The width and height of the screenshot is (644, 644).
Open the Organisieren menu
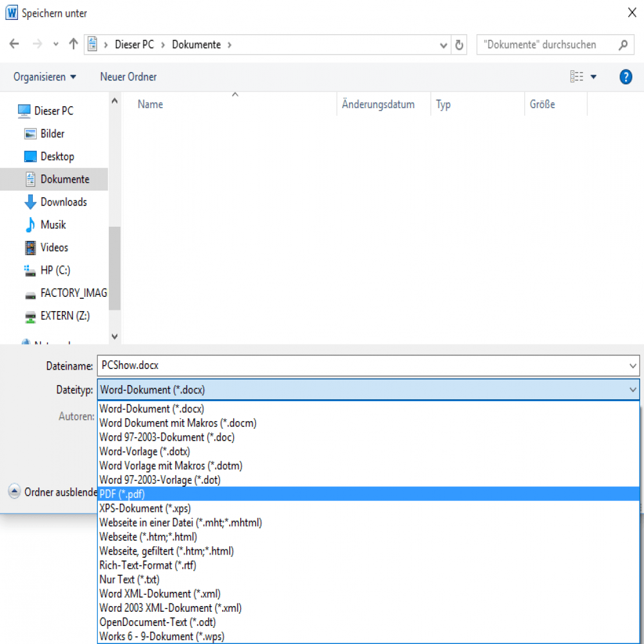pos(45,77)
